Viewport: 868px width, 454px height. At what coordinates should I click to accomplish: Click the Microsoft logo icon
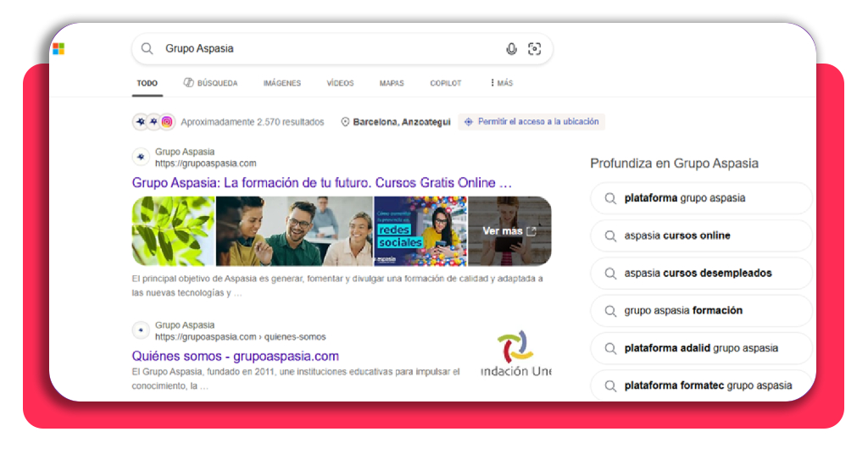pos(58,49)
